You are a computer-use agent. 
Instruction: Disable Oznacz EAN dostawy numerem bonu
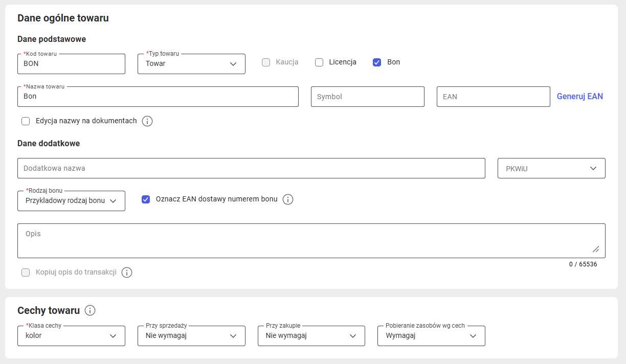[146, 199]
